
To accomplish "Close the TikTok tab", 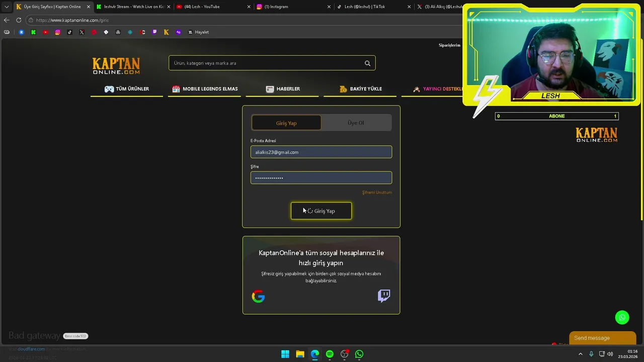I will pos(409,7).
